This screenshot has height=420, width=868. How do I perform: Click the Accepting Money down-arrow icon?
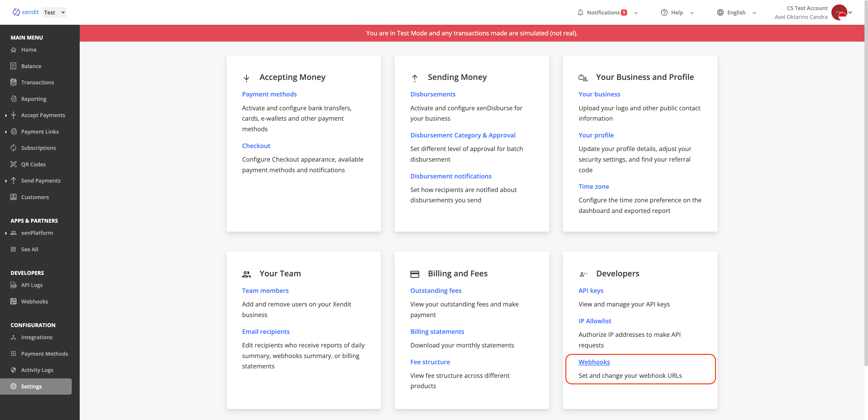coord(246,78)
